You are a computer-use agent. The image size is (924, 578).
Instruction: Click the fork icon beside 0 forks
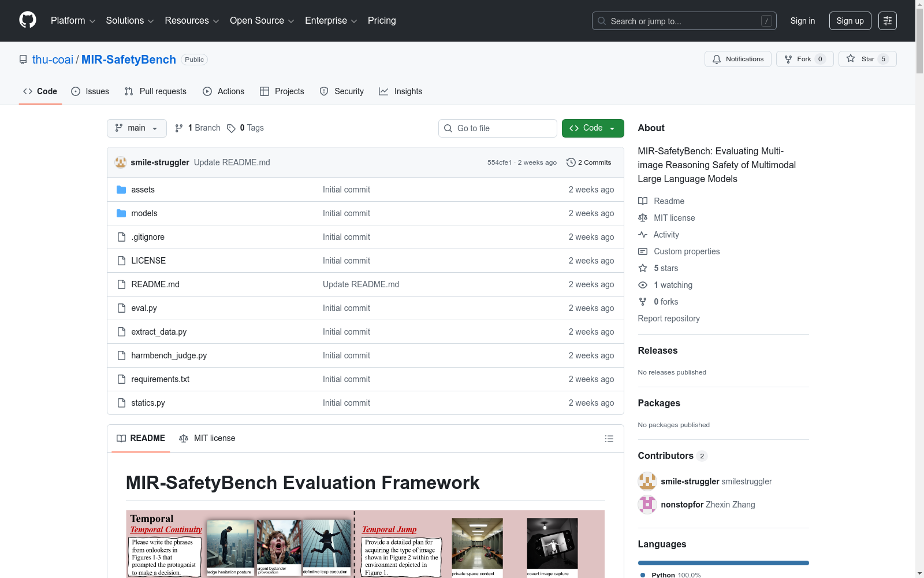click(643, 302)
